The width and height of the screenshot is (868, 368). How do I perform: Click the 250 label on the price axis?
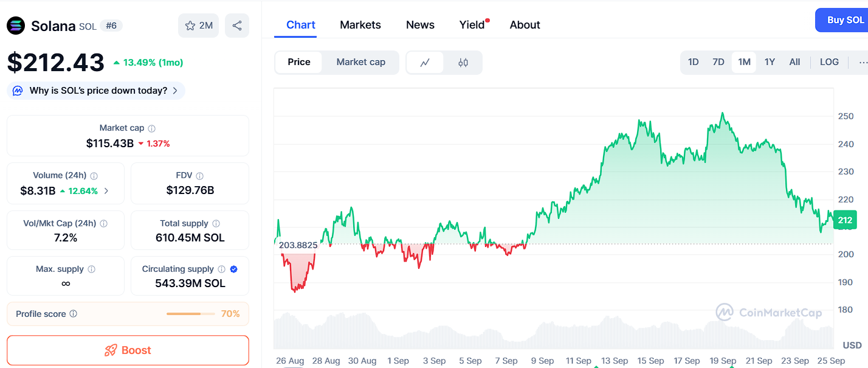click(846, 116)
